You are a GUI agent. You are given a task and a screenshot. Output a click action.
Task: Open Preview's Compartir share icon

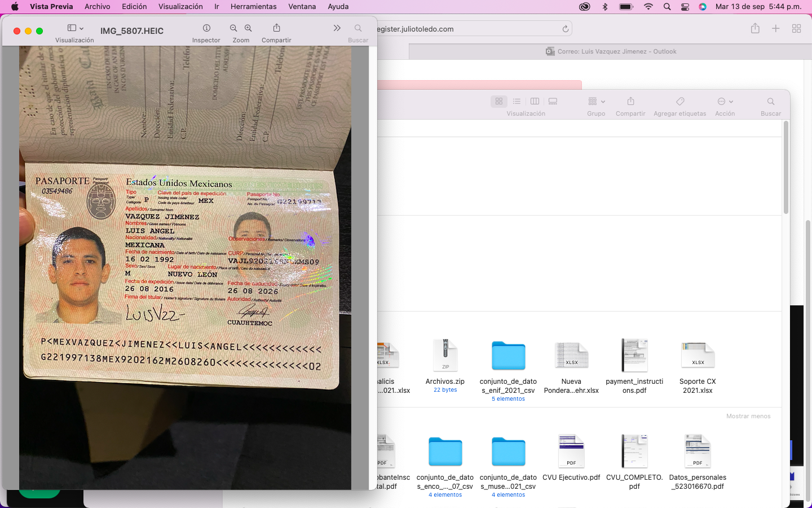point(276,28)
